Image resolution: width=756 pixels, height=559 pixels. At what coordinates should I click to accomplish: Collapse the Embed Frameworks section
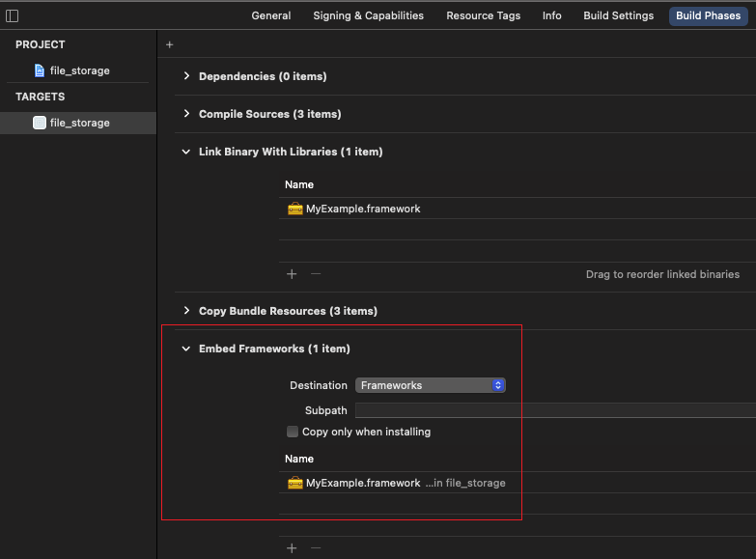pyautogui.click(x=186, y=349)
